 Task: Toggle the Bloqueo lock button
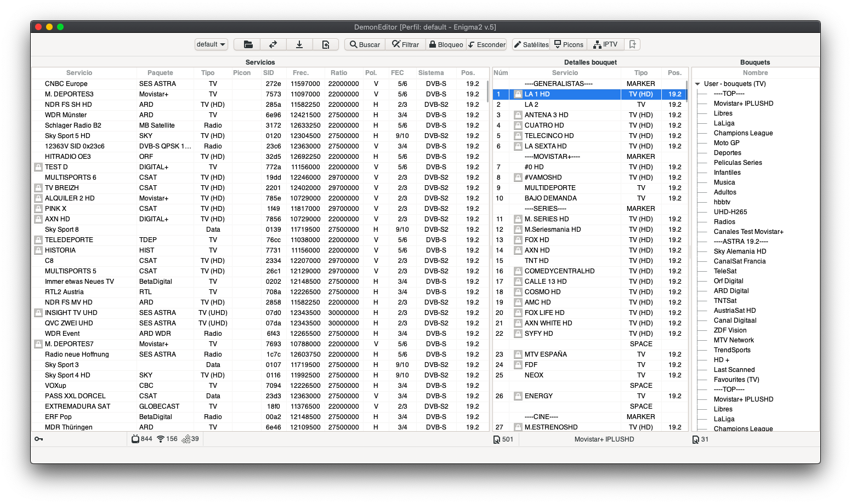coord(446,44)
